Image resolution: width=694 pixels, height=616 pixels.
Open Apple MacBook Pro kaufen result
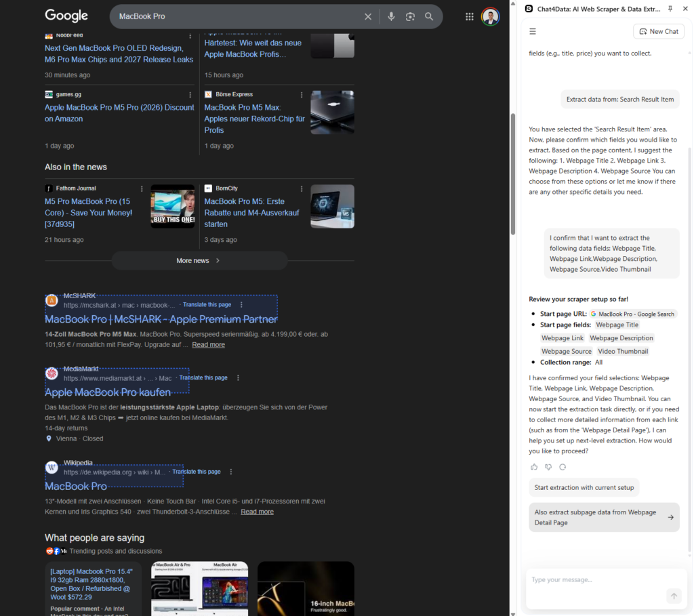tap(108, 392)
